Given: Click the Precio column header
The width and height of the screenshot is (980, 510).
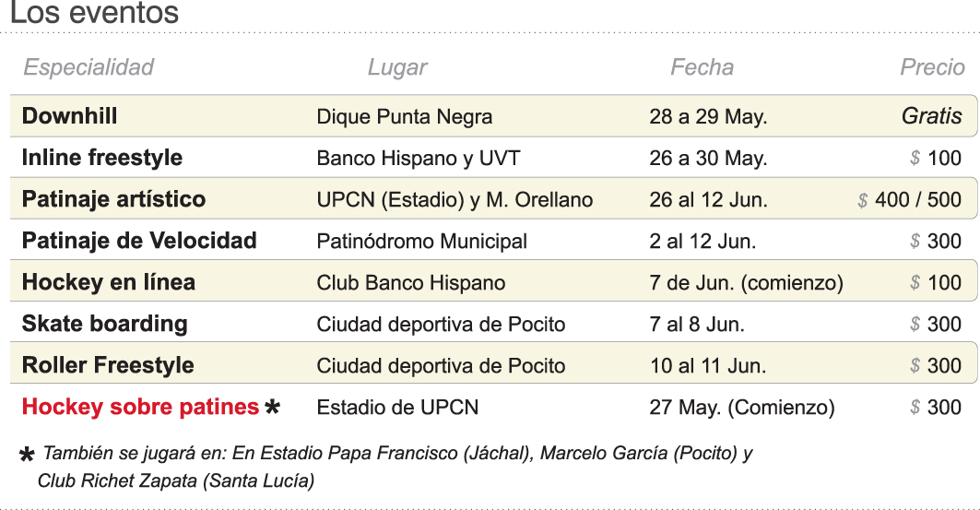Looking at the screenshot, I should pyautogui.click(x=932, y=67).
